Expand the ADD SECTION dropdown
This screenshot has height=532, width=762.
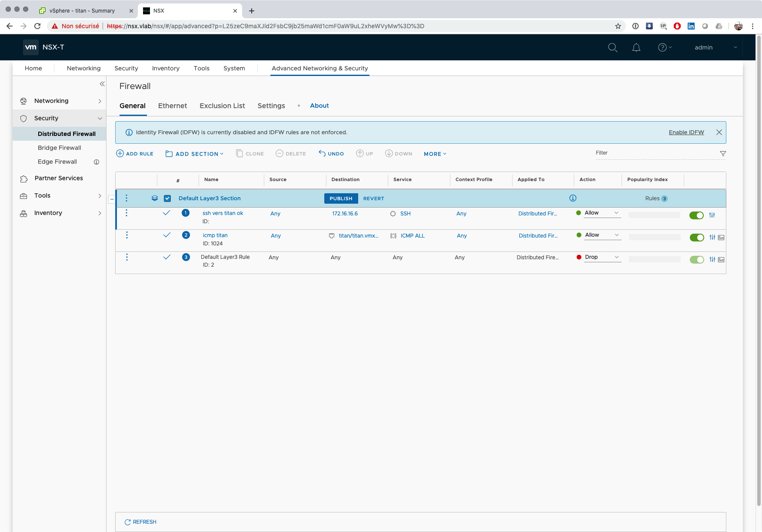[195, 154]
